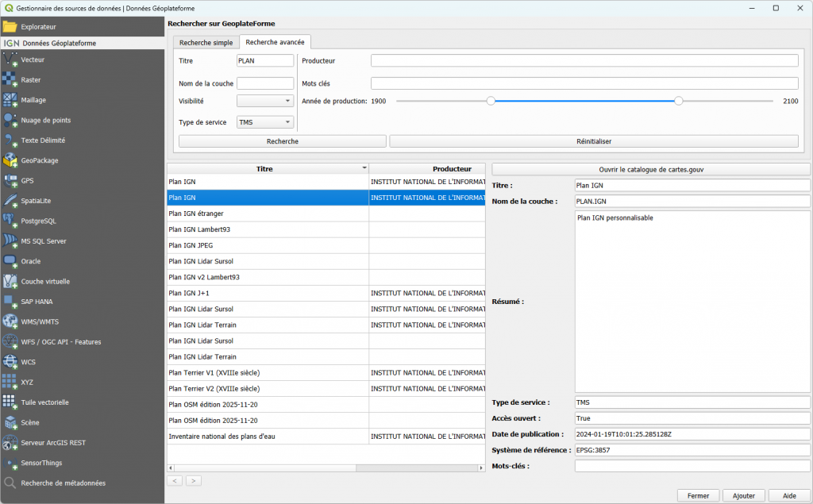Choose the WMS/WMTS globe icon
This screenshot has width=813, height=504.
[x=10, y=321]
